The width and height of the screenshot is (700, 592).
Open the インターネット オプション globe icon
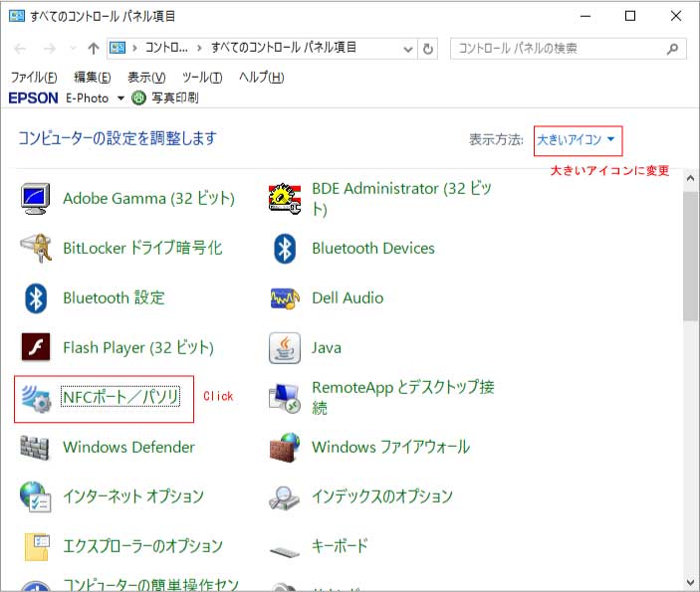click(36, 496)
